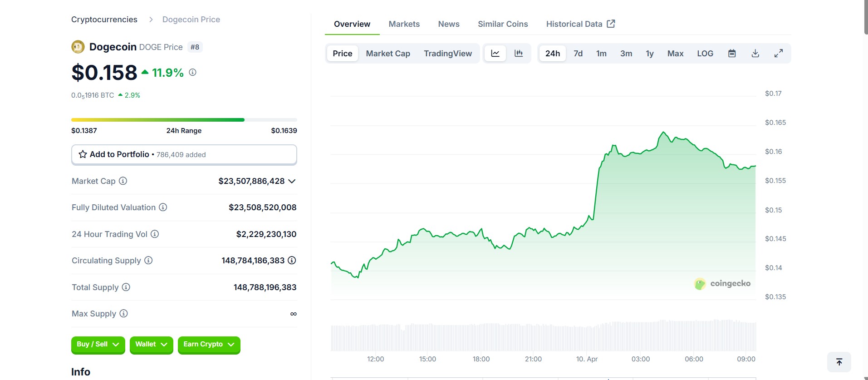Open the Overview tab
The height and width of the screenshot is (380, 868).
point(352,24)
